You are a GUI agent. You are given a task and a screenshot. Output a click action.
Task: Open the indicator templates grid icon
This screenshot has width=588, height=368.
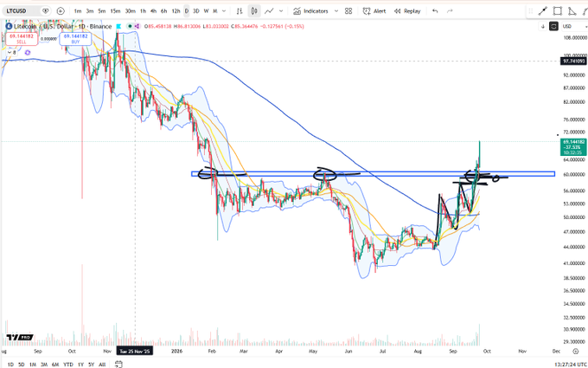tap(348, 11)
